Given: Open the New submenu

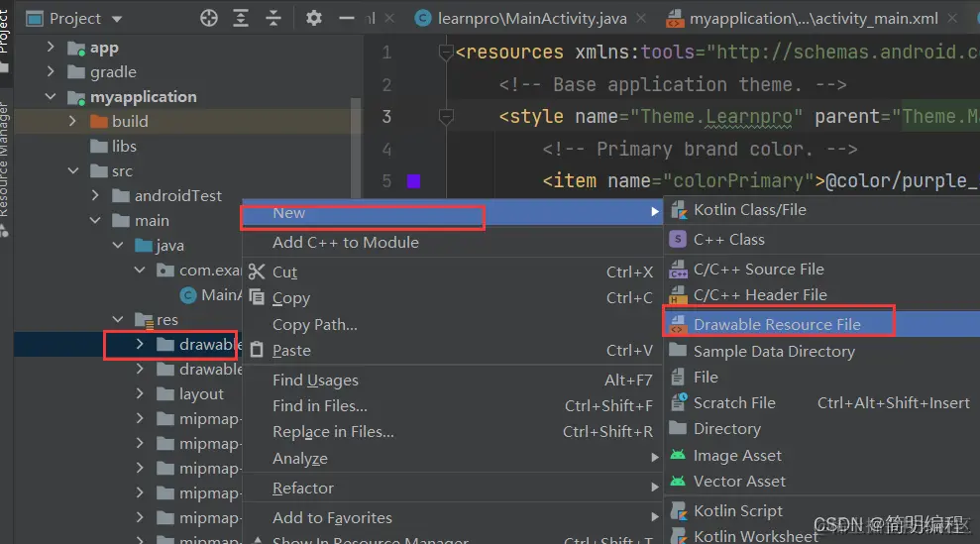Looking at the screenshot, I should (x=452, y=213).
